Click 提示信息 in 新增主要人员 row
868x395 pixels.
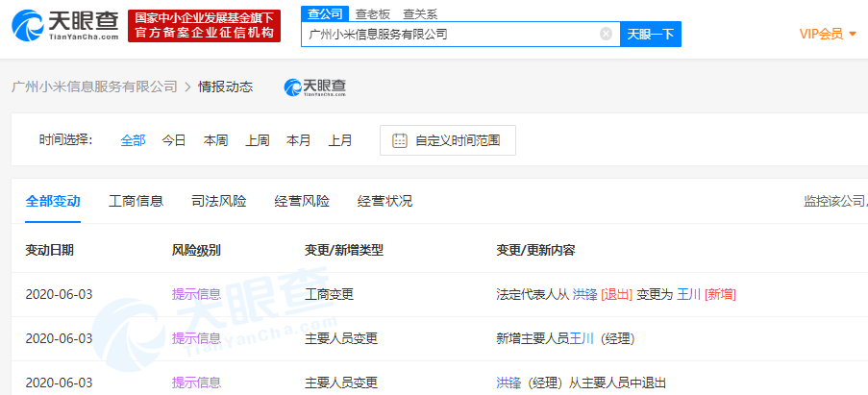[196, 338]
